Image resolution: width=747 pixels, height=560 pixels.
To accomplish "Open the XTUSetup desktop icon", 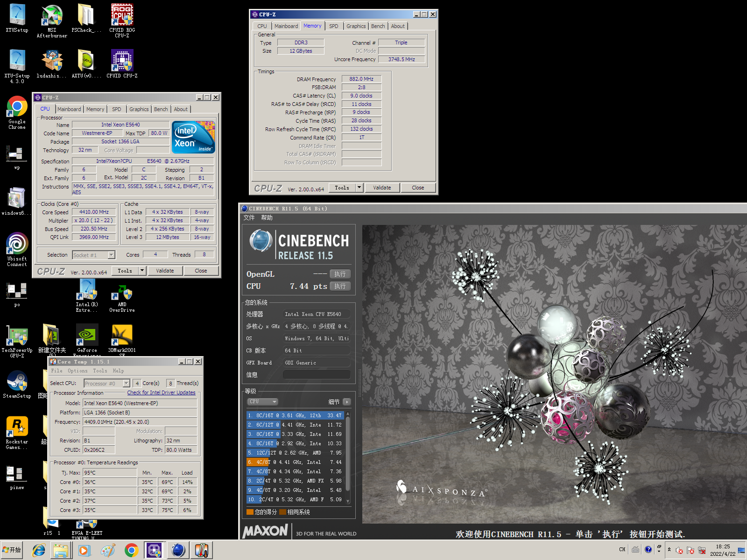I will (x=17, y=18).
